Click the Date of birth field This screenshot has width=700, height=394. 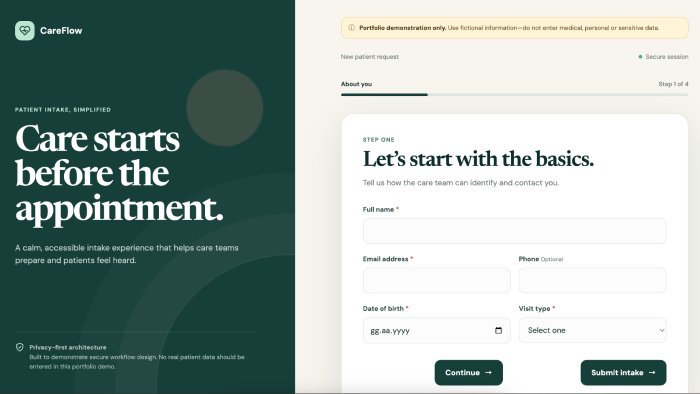(437, 330)
